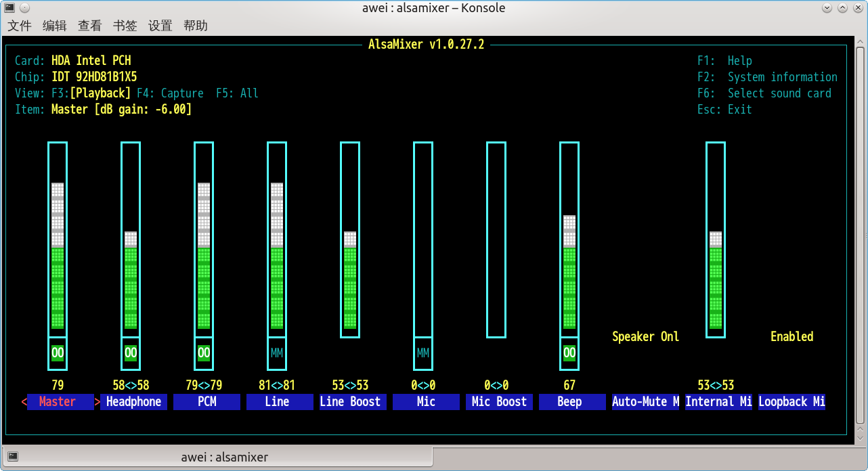Screen dimensions: 868x471
Task: Click the terminal icon in the title bar
Action: tap(9, 8)
